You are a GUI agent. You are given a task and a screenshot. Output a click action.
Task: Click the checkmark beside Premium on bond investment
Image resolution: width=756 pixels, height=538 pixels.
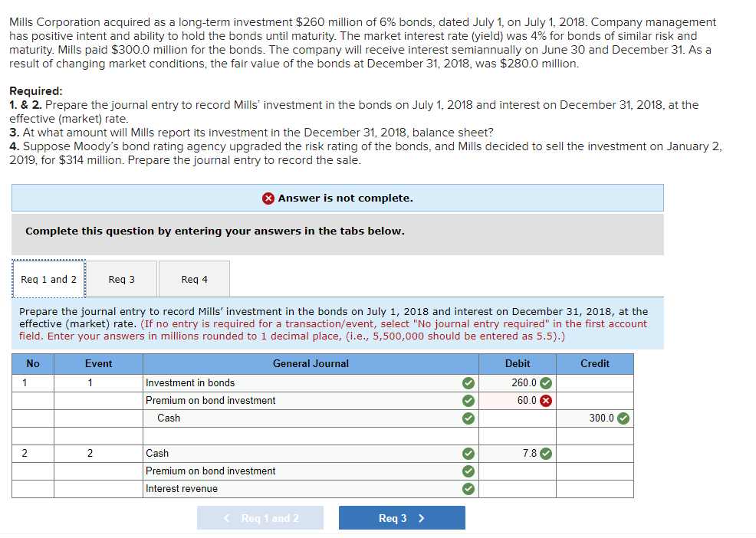click(x=466, y=400)
